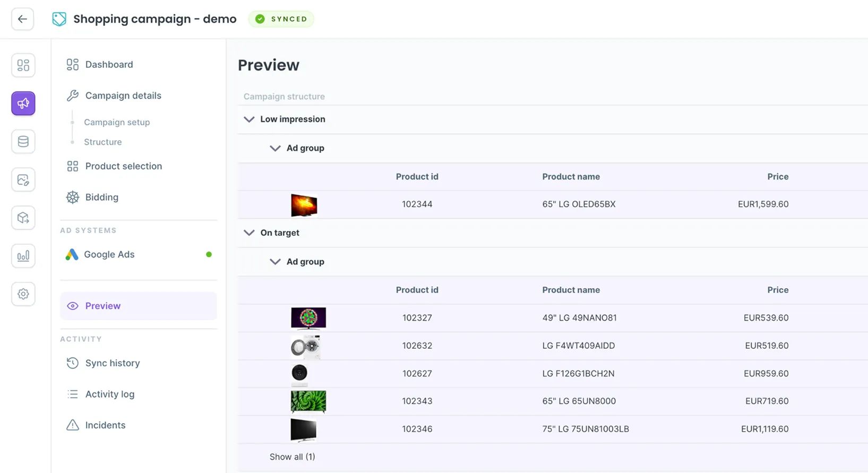868x473 pixels.
Task: Click price EUR519.60
Action: (x=767, y=346)
